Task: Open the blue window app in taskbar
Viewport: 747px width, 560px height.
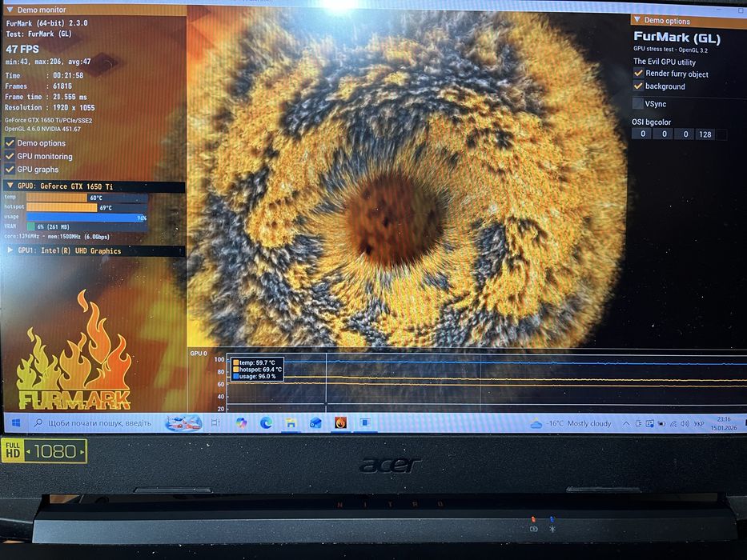Action: (x=365, y=423)
